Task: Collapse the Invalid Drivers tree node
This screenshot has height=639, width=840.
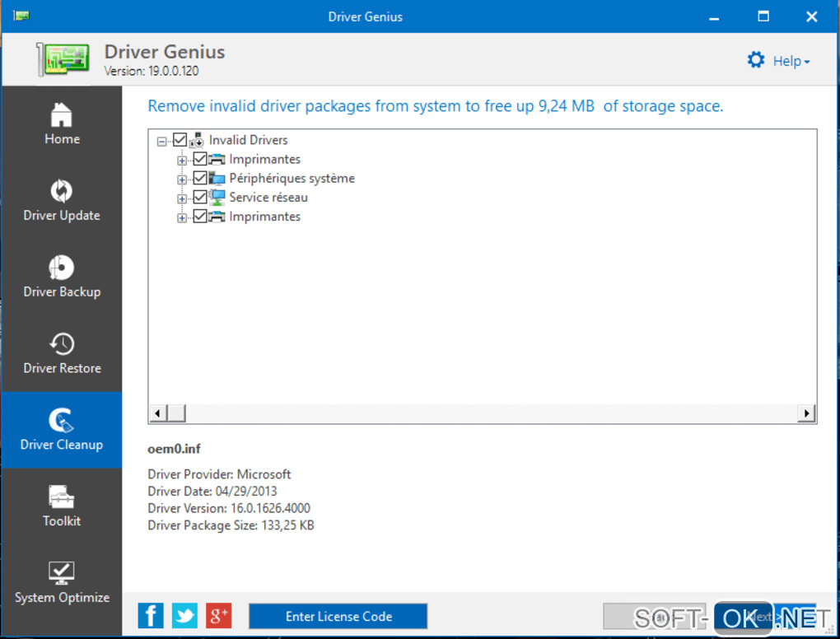Action: 161,142
